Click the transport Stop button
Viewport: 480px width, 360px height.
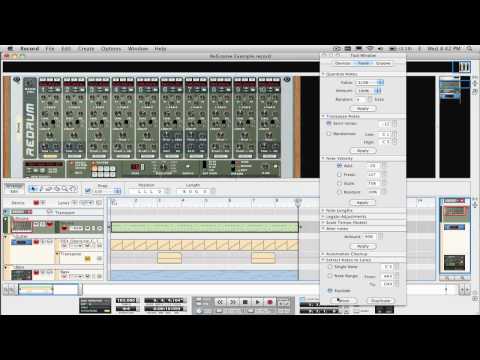click(x=245, y=302)
